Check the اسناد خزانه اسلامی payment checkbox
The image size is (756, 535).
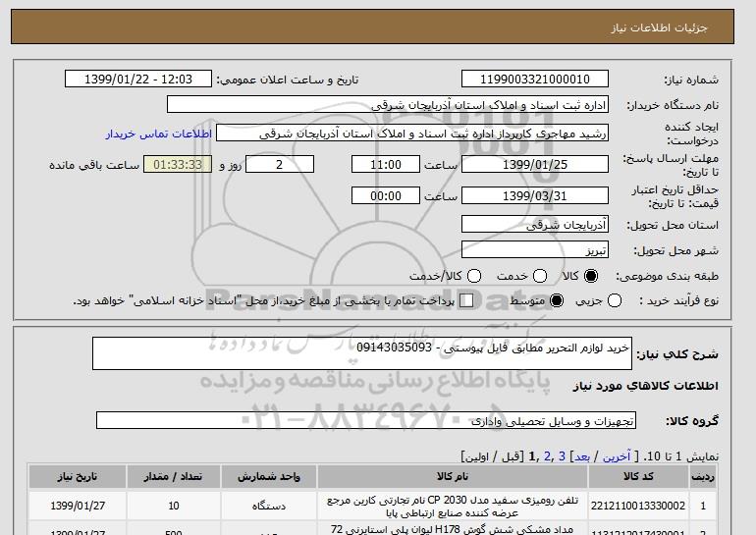pyautogui.click(x=466, y=300)
